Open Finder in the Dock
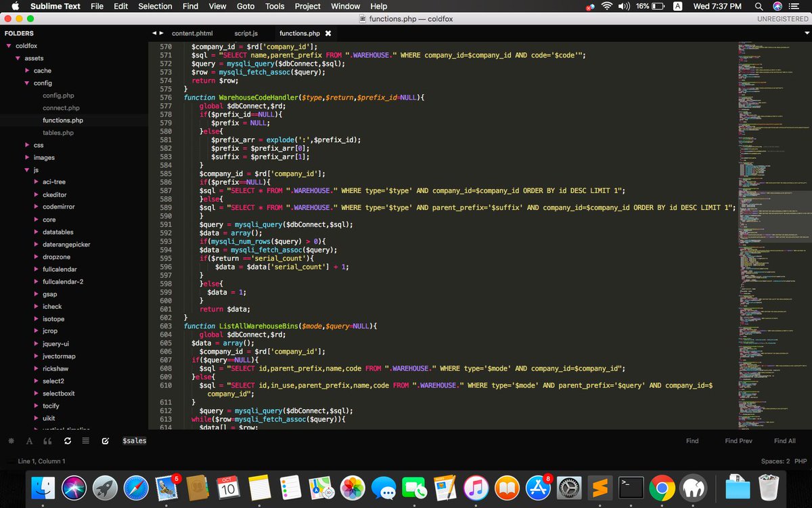 click(44, 487)
